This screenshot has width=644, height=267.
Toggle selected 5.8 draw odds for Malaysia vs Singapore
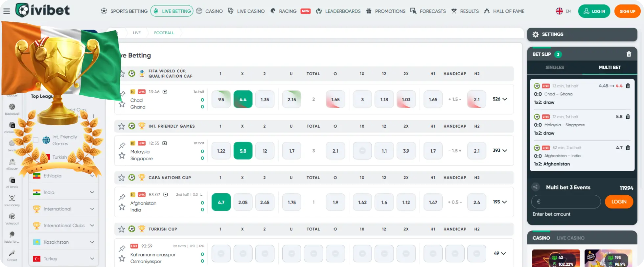tap(243, 151)
